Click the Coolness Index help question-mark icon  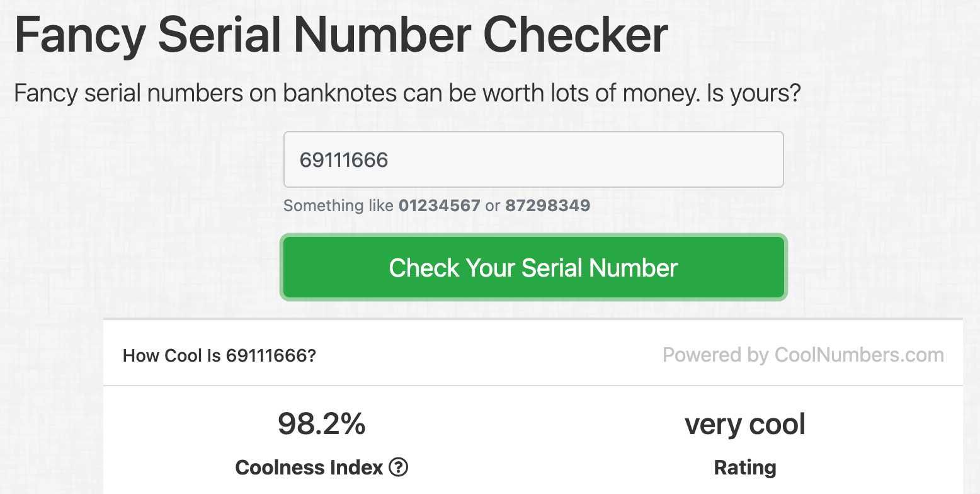[399, 468]
